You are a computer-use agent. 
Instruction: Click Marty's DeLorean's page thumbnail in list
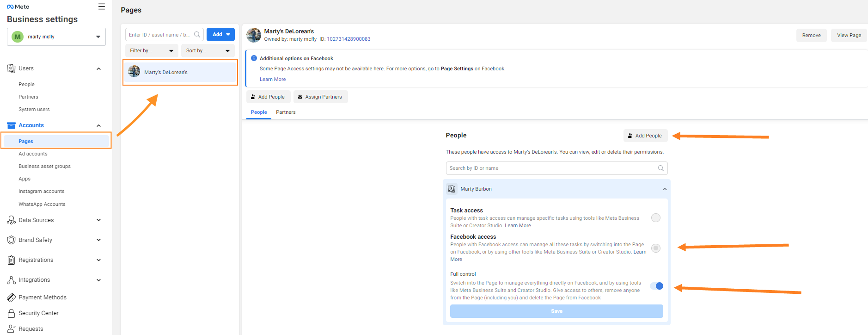134,71
